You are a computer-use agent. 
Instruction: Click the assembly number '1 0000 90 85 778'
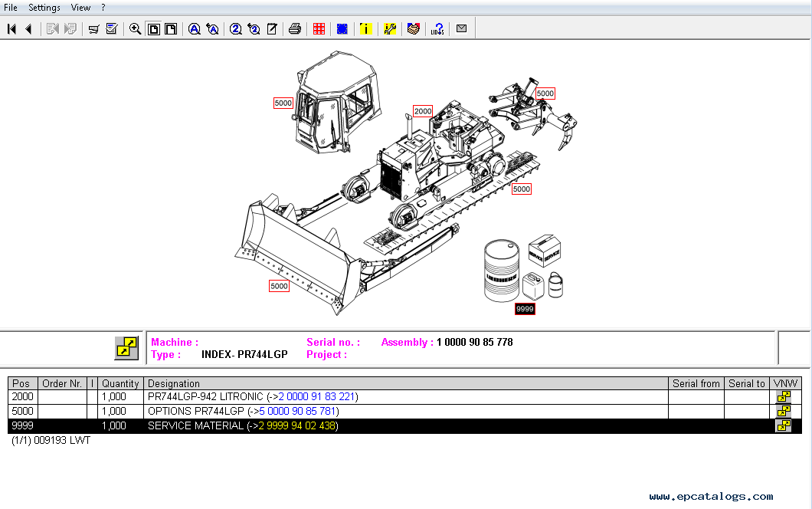(475, 343)
